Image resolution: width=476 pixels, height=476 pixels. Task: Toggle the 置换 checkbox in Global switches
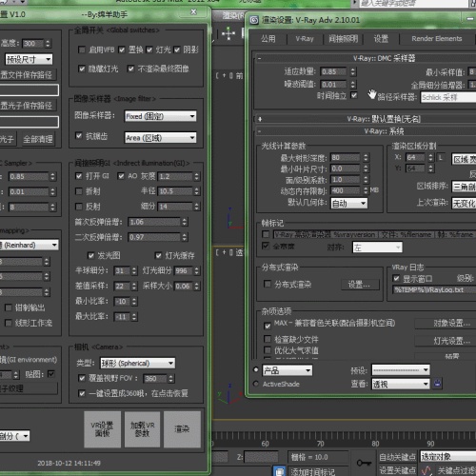(122, 50)
